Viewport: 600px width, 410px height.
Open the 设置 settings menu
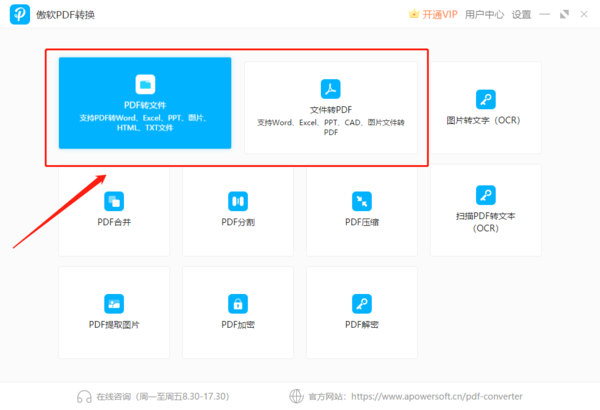click(521, 15)
